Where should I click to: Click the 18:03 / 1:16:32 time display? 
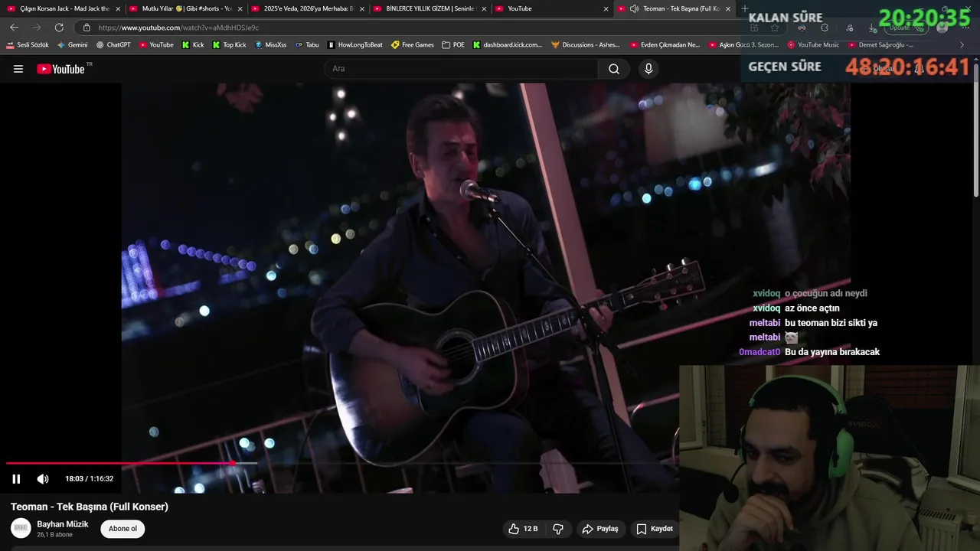(x=90, y=479)
